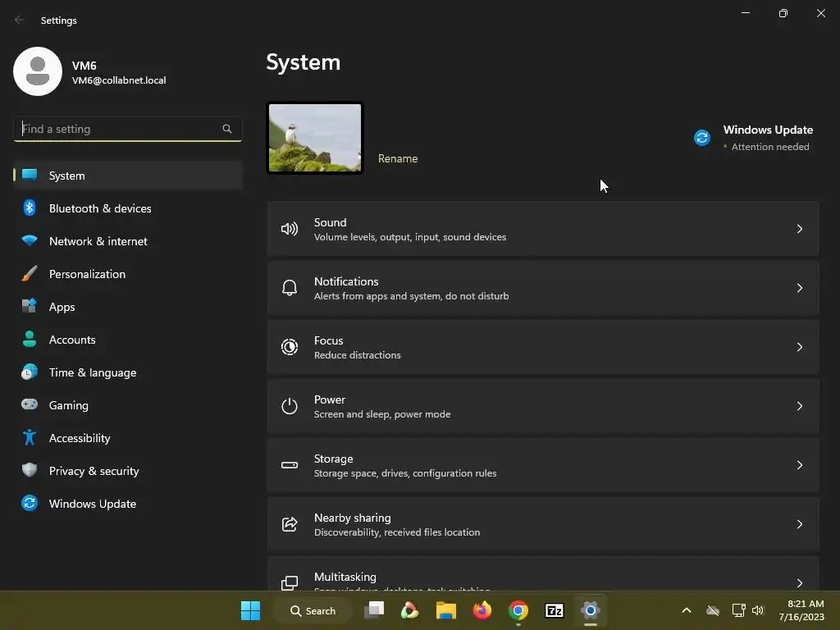Open File Explorer from taskbar
This screenshot has height=630, width=840.
tap(445, 610)
